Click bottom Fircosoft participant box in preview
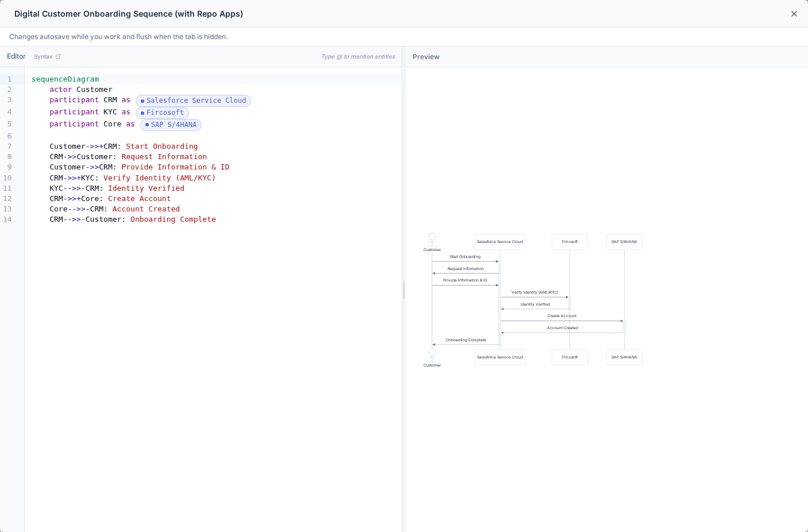Screen dimensions: 808x532 [570, 357]
